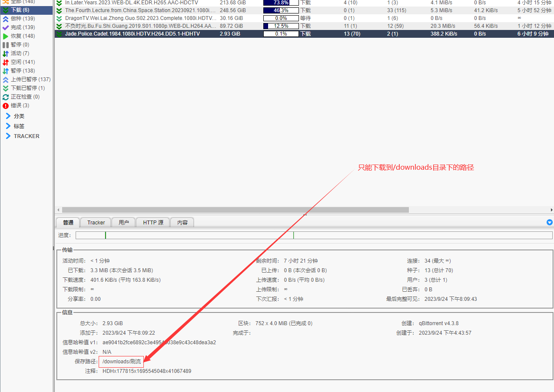The width and height of the screenshot is (554, 392).
Task: Collapse the detail panel via blue arrow icon
Action: [x=549, y=222]
